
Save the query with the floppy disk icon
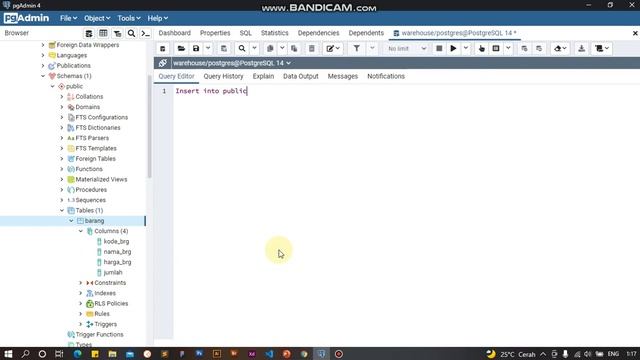click(x=196, y=49)
